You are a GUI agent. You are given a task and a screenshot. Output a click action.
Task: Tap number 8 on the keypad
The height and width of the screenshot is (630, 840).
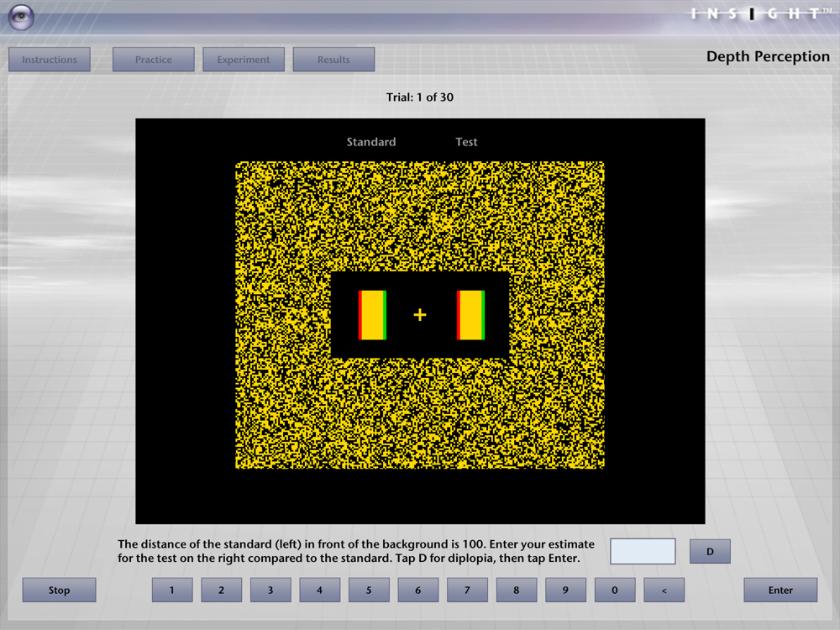coord(517,590)
